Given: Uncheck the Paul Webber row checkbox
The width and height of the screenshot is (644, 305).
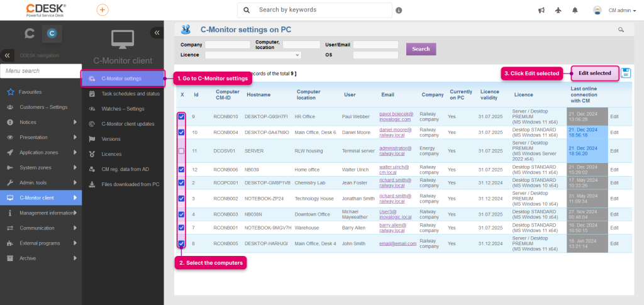Looking at the screenshot, I should coord(181,116).
